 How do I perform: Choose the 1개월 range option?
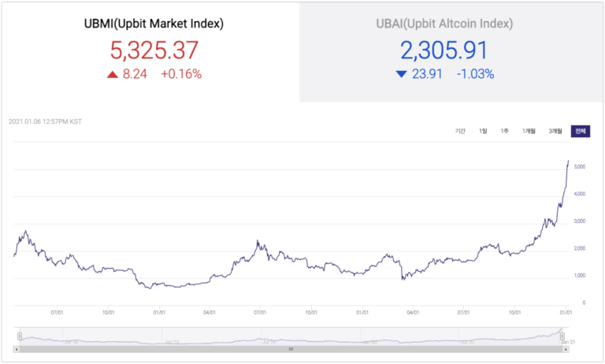click(529, 132)
